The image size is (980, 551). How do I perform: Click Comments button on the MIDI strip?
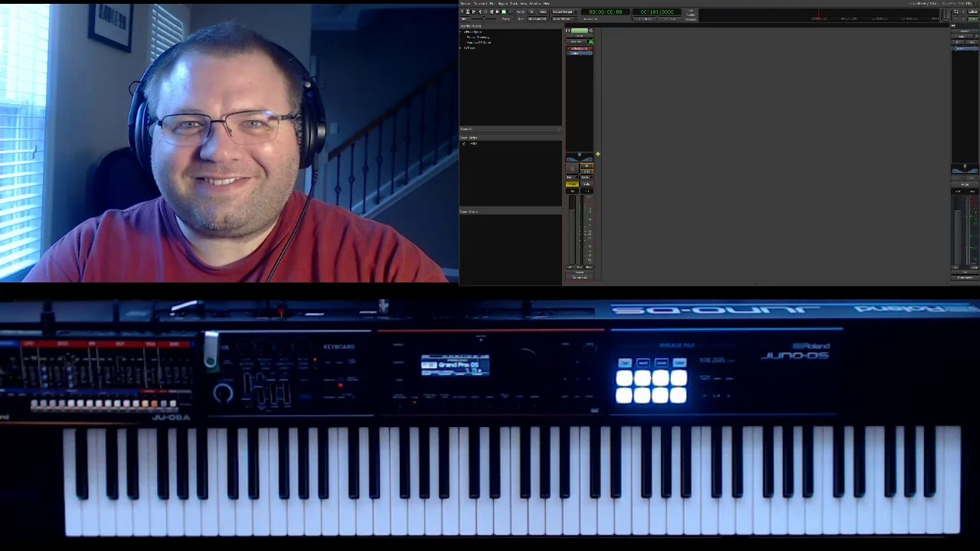[x=580, y=277]
